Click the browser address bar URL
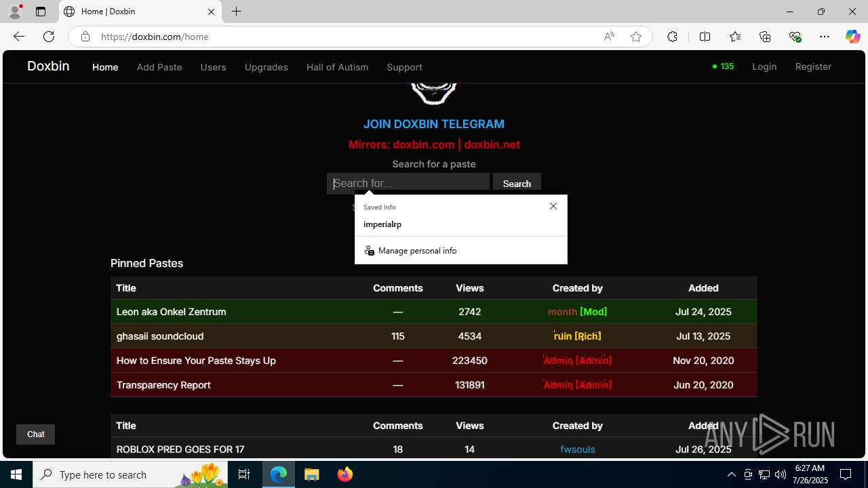Screen dimensions: 868x488 (x=155, y=37)
